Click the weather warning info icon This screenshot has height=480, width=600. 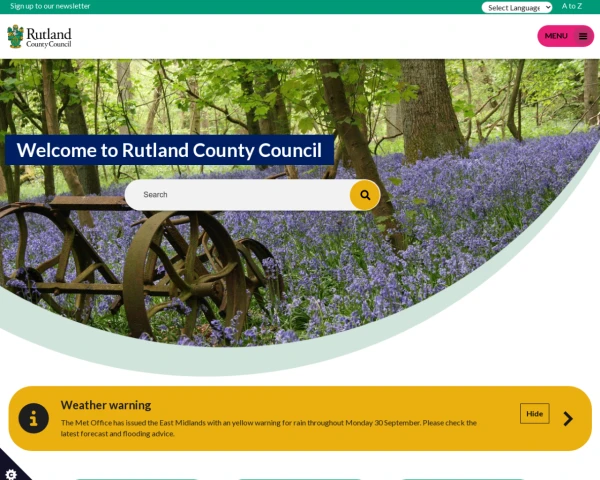click(x=34, y=418)
